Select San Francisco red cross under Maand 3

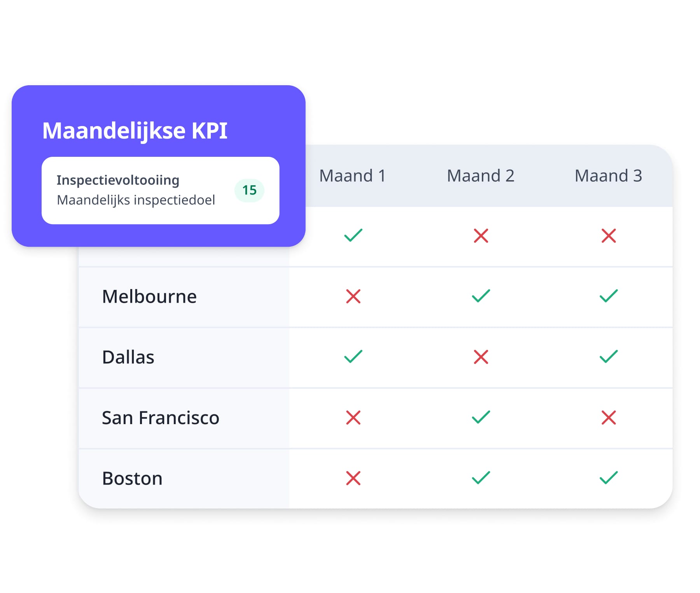(x=608, y=418)
